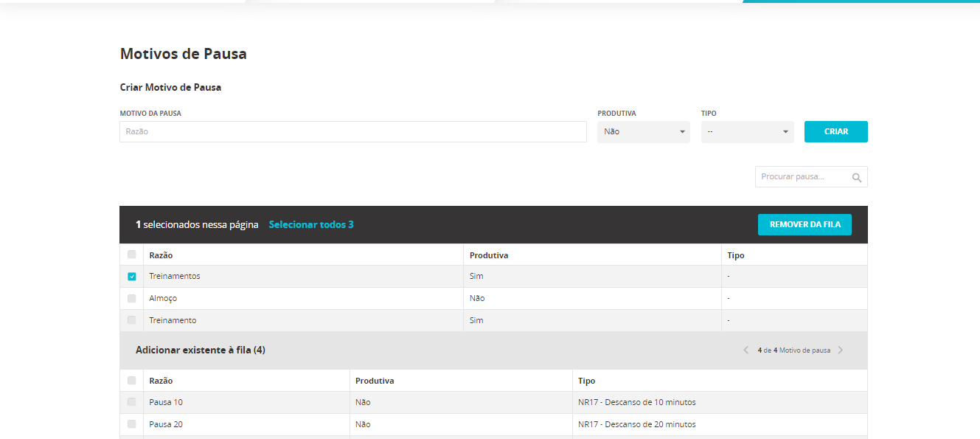This screenshot has height=439, width=980.
Task: Check the Pausa 10 checkbox
Action: [132, 402]
